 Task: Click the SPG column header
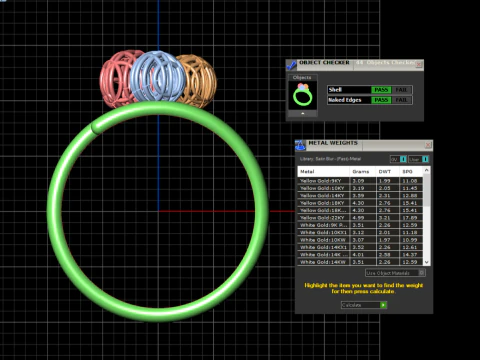[x=411, y=171]
